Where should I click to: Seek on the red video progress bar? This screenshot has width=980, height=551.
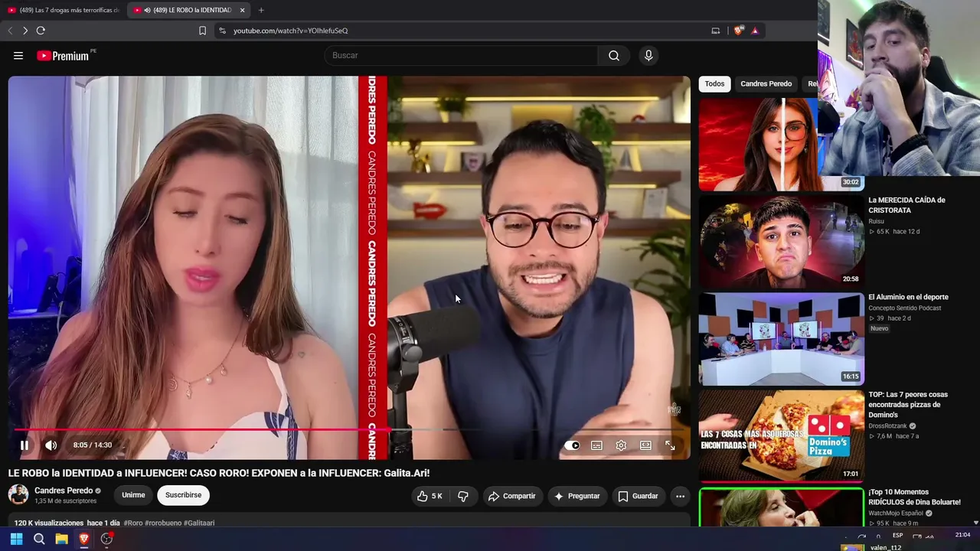pos(349,429)
